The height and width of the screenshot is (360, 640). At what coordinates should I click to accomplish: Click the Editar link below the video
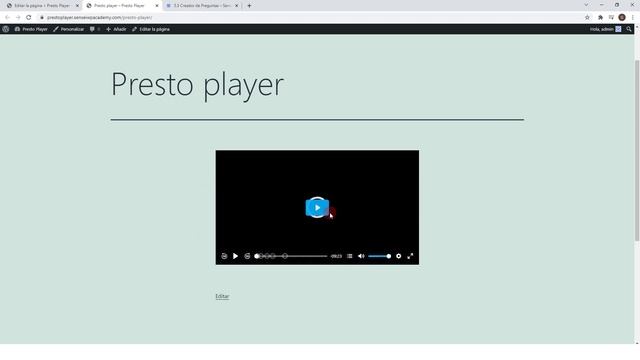[222, 296]
